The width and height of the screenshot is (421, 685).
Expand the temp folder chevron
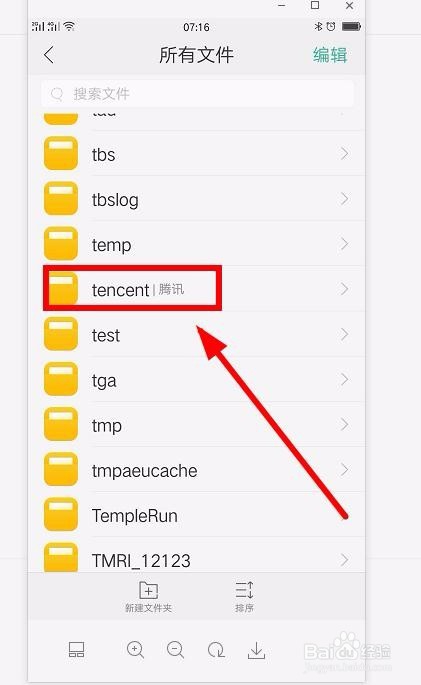point(345,244)
